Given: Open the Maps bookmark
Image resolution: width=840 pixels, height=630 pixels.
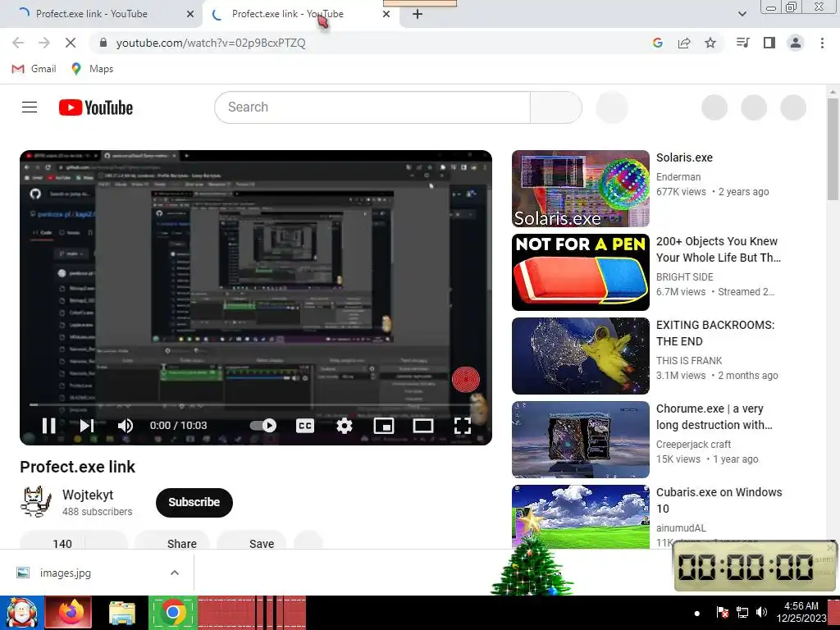Looking at the screenshot, I should tap(92, 69).
